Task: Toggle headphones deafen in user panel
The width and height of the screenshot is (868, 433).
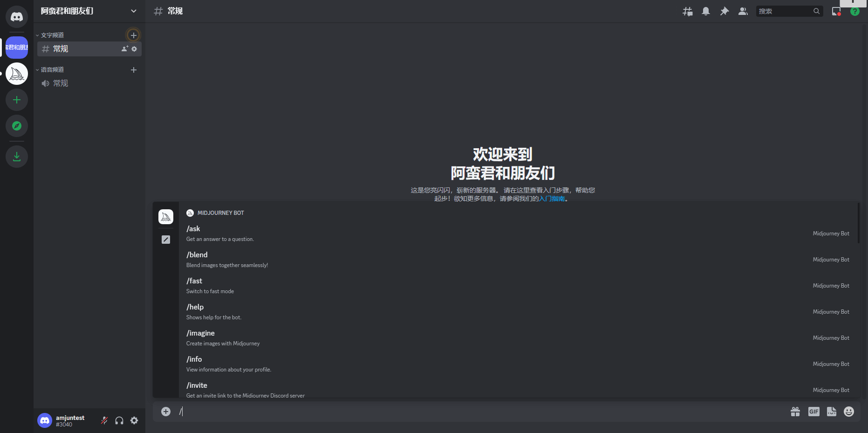Action: pyautogui.click(x=119, y=420)
